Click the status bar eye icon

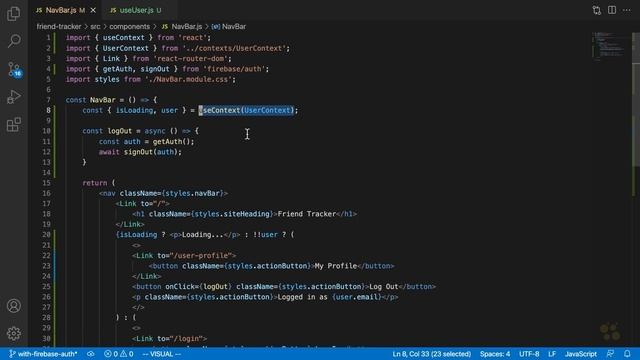pyautogui.click(x=91, y=354)
